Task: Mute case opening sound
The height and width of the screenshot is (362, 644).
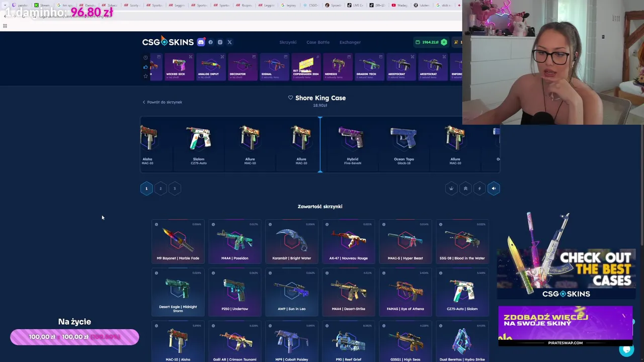Action: point(494,189)
